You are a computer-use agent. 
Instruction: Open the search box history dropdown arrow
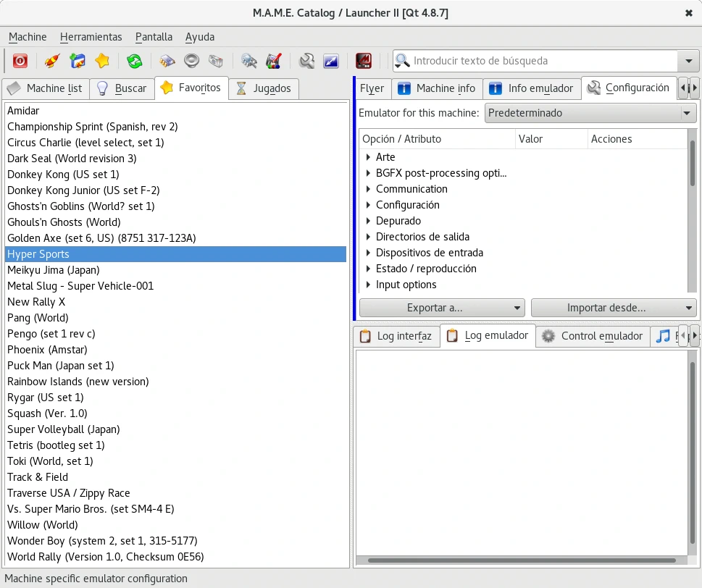688,61
